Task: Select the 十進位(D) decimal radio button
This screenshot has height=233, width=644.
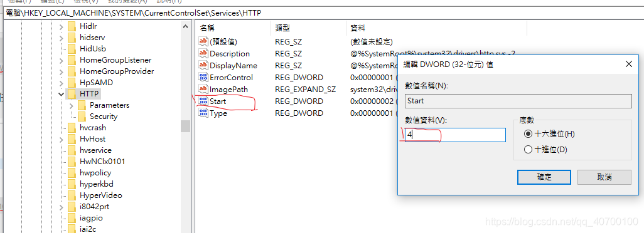Action: [x=528, y=150]
